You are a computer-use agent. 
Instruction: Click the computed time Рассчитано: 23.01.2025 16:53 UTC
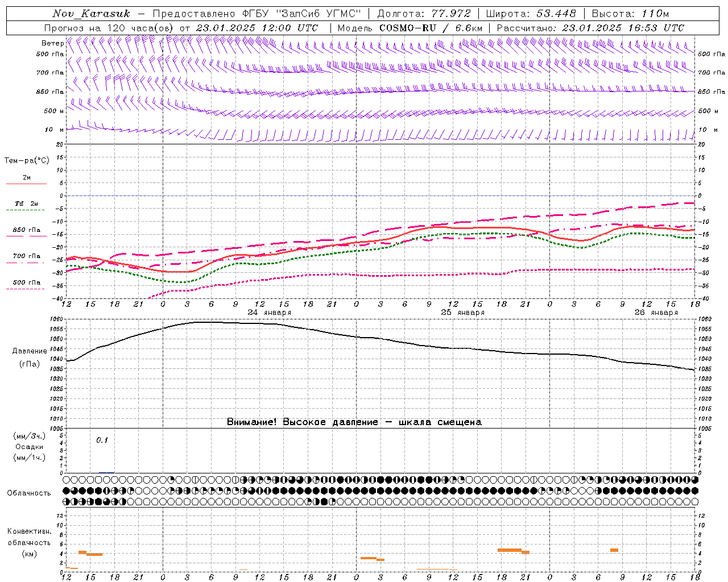(x=590, y=28)
